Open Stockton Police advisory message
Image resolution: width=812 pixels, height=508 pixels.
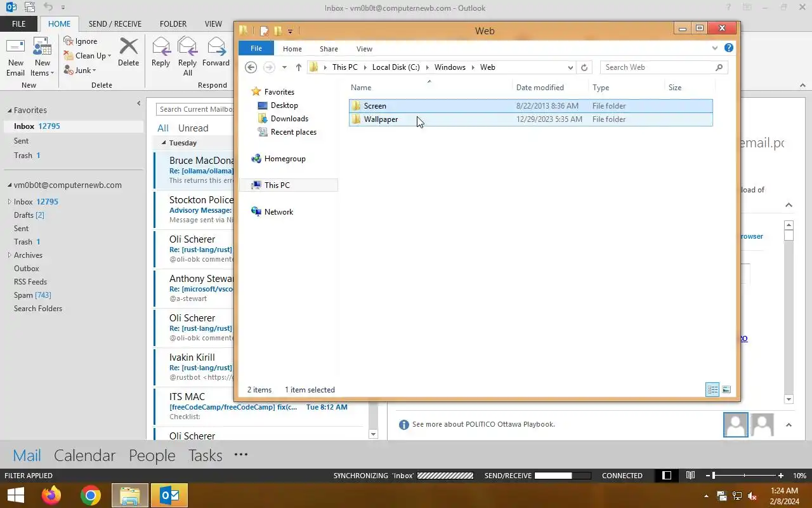(194, 210)
